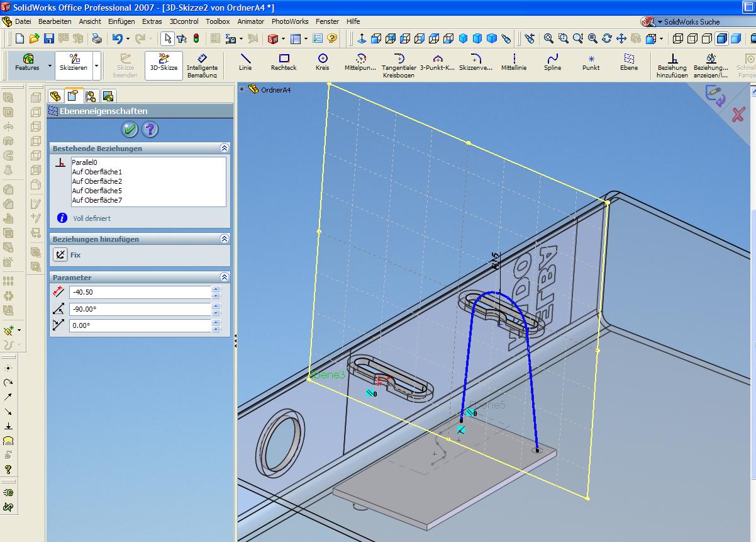Expand the OrdnerA4 flyout tree node
Viewport: 756px width, 542px height.
tap(242, 89)
